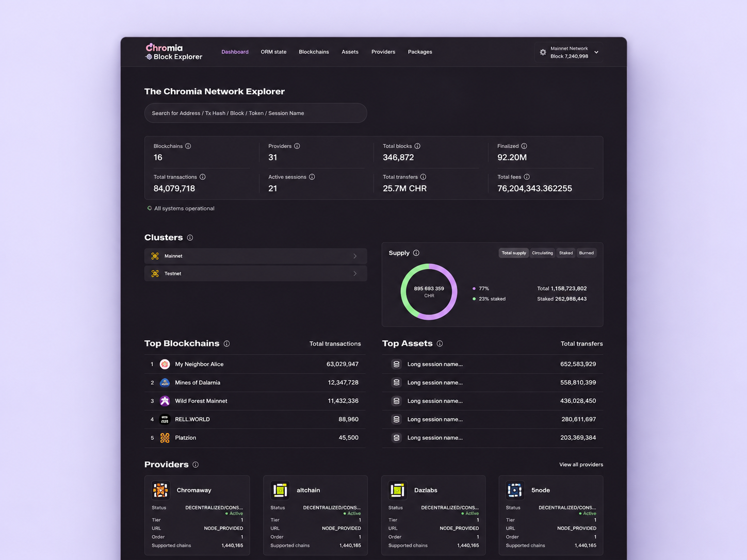Open the Assets nav tab
The width and height of the screenshot is (747, 560).
click(x=350, y=52)
